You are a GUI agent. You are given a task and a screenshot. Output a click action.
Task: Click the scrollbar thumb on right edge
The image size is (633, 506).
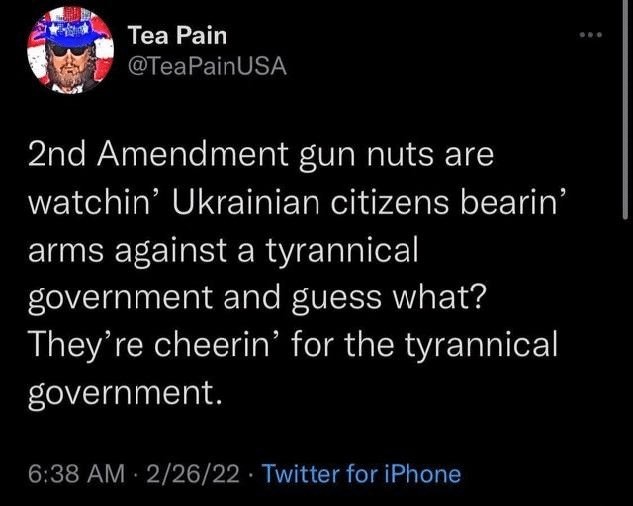point(626,110)
